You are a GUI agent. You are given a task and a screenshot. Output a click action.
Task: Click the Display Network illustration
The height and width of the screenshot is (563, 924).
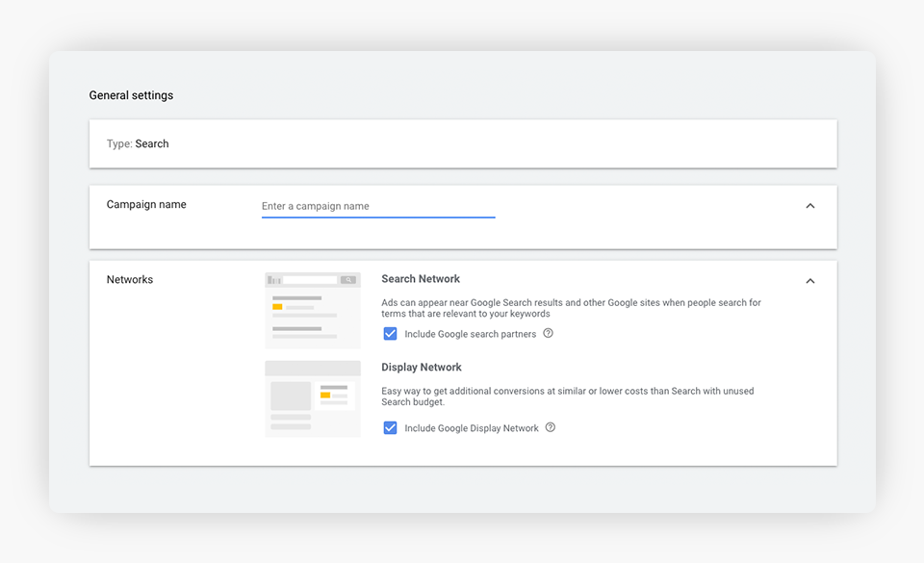coord(313,398)
